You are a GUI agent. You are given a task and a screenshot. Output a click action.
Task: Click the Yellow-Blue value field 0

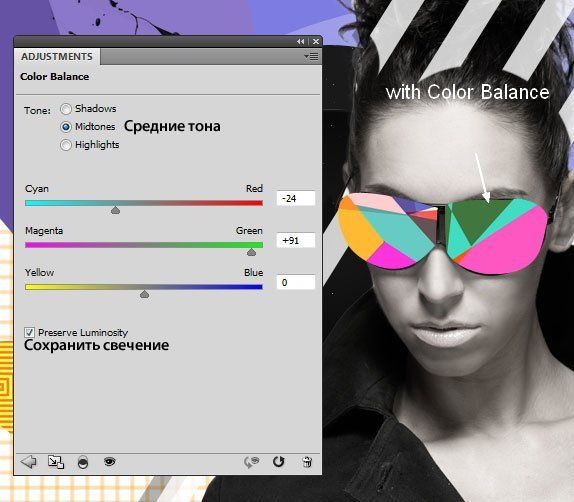tap(295, 282)
